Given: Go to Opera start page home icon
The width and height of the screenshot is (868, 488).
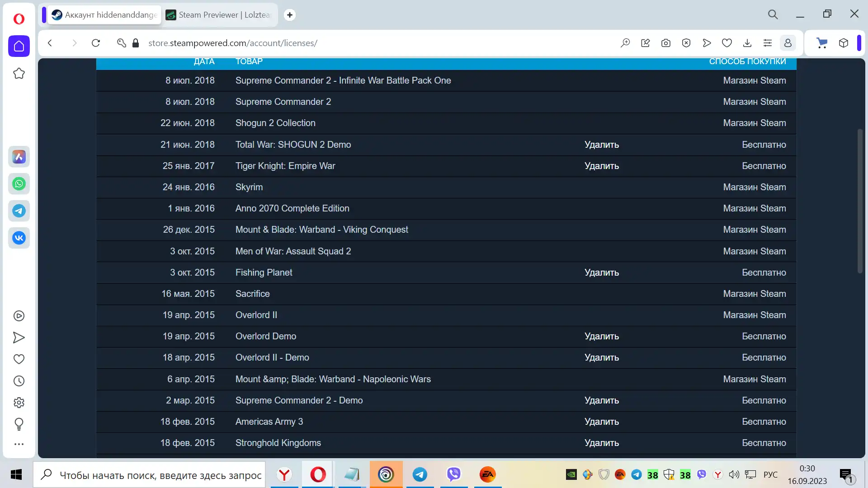Looking at the screenshot, I should [x=19, y=46].
